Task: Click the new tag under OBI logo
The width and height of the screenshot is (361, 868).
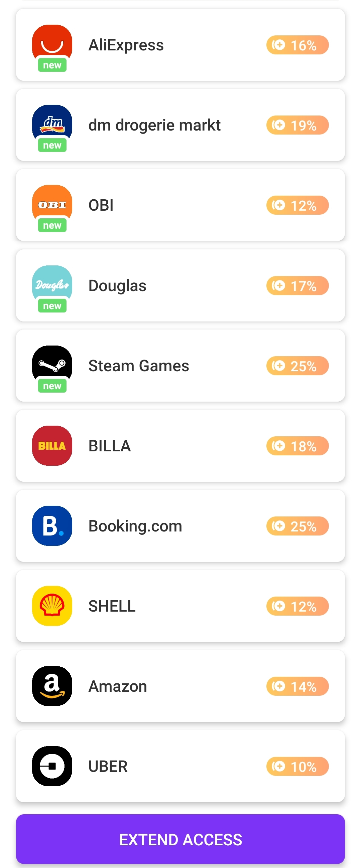Action: (52, 225)
